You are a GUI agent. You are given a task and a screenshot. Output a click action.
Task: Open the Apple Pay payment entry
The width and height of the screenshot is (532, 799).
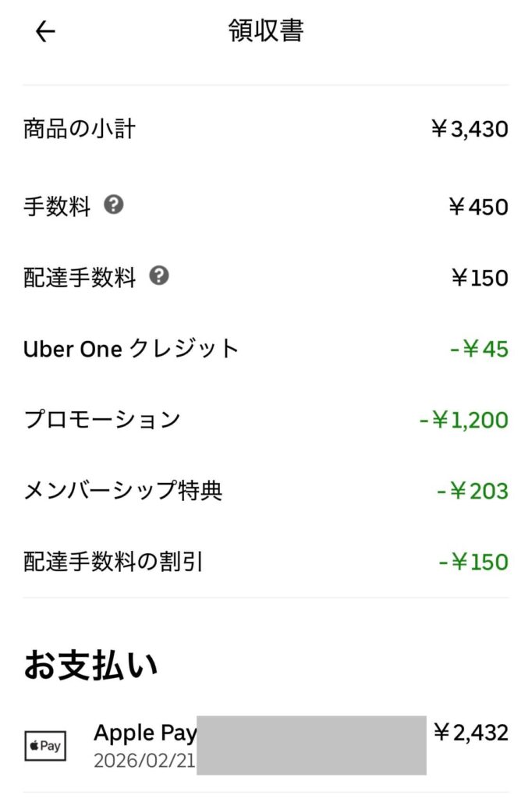(x=145, y=733)
